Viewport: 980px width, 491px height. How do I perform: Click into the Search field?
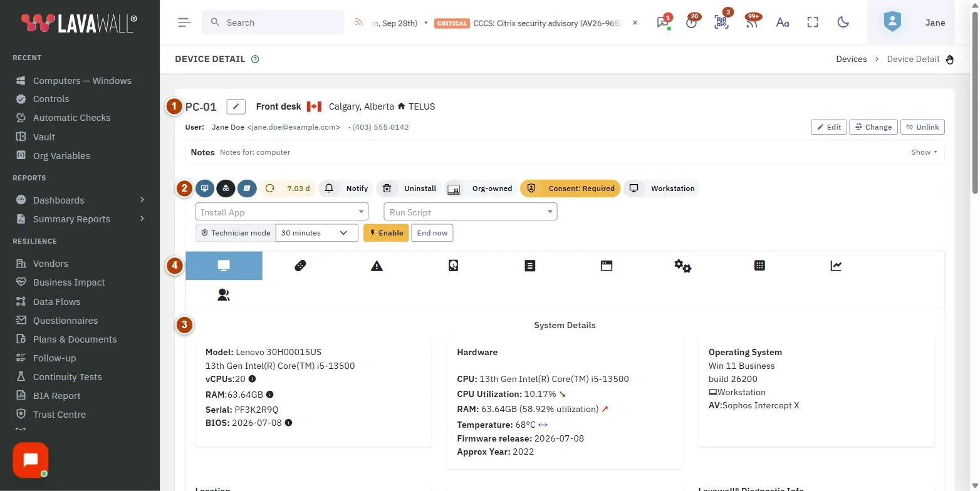click(x=273, y=23)
